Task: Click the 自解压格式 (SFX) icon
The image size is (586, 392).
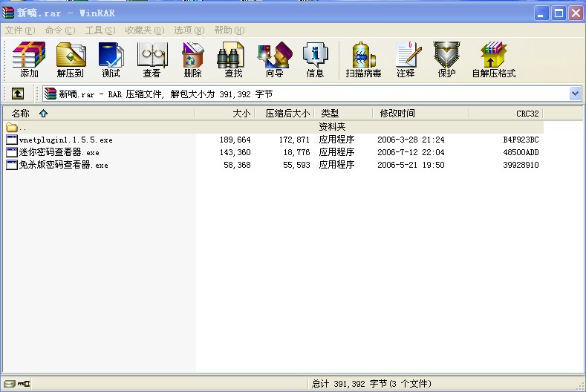Action: click(494, 59)
